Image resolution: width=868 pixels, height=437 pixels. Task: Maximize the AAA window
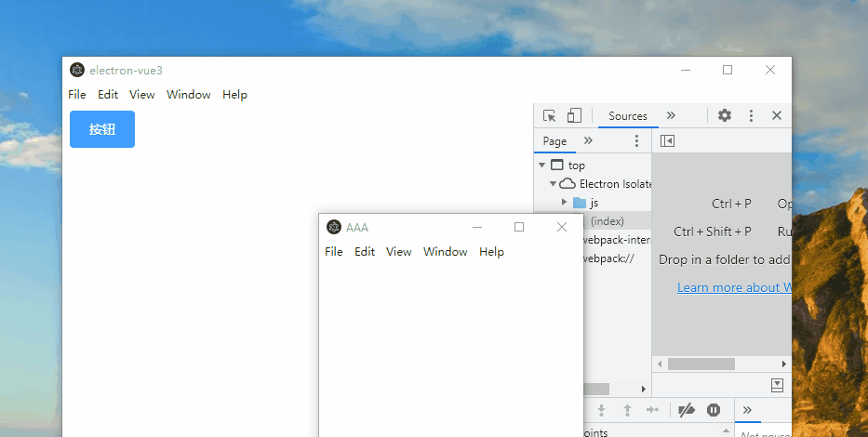click(x=519, y=227)
